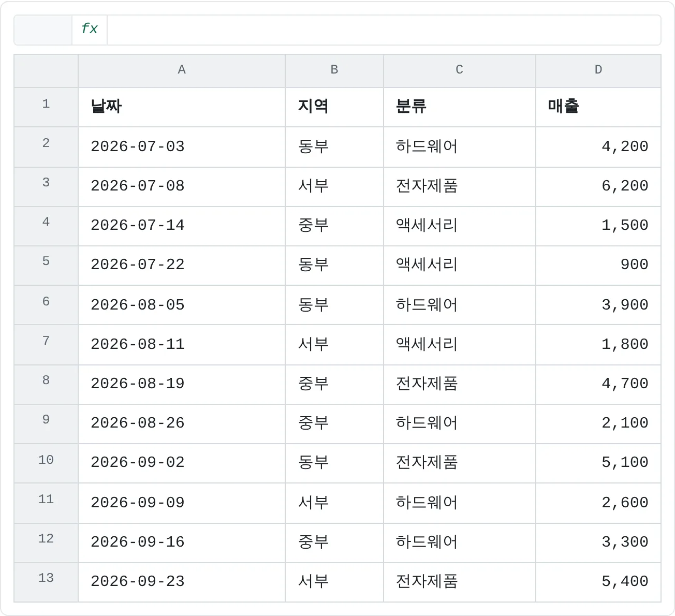The height and width of the screenshot is (616, 675).
Task: Click the sales value 4,200
Action: pos(598,147)
